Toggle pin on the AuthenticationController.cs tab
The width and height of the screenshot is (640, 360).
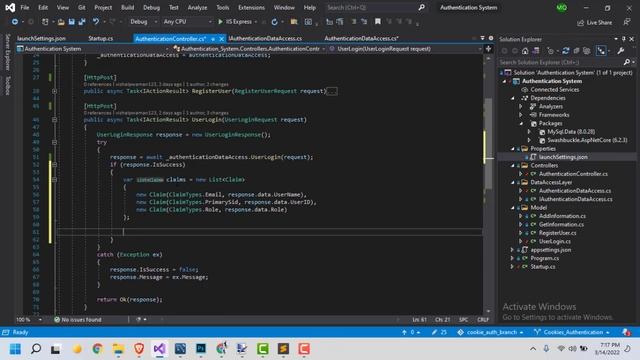click(213, 39)
